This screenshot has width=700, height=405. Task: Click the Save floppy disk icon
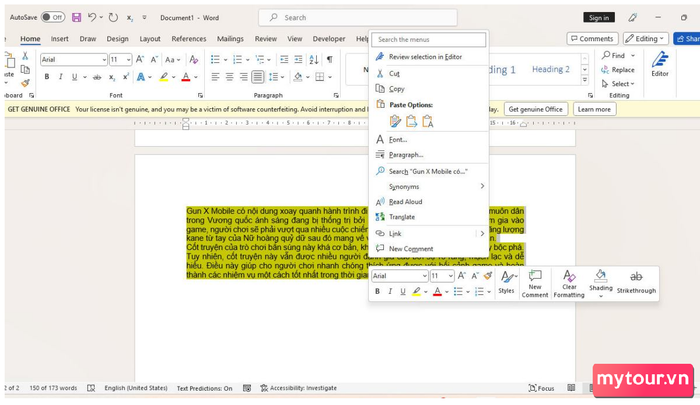pos(76,17)
